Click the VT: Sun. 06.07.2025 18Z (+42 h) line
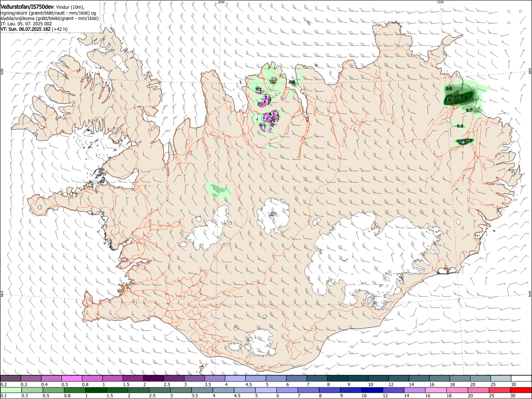Screen dimensions: 532x399 click(x=34, y=29)
